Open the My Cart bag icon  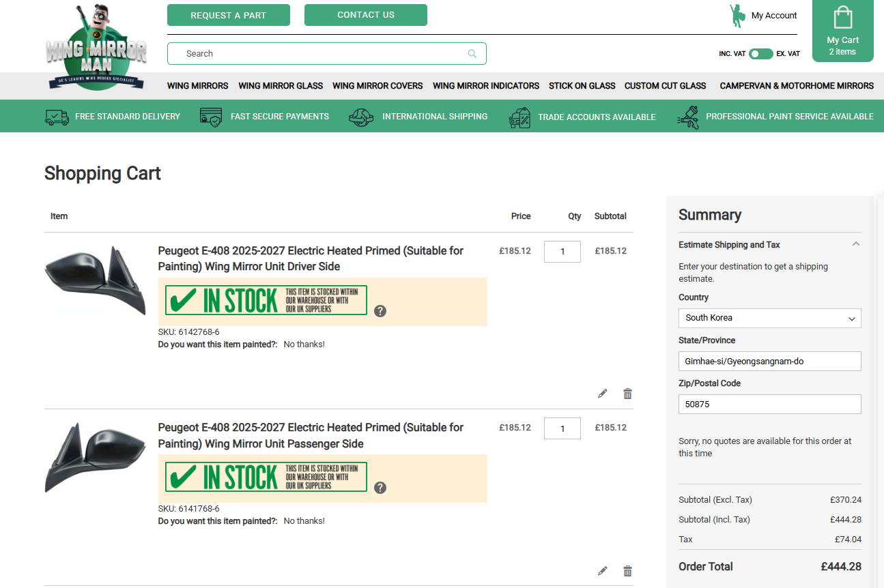[x=843, y=18]
